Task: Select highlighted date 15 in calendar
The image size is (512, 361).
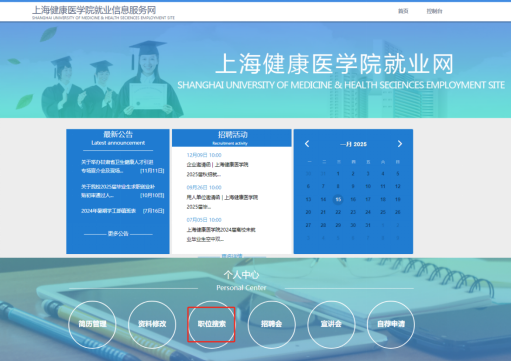Action: point(338,199)
